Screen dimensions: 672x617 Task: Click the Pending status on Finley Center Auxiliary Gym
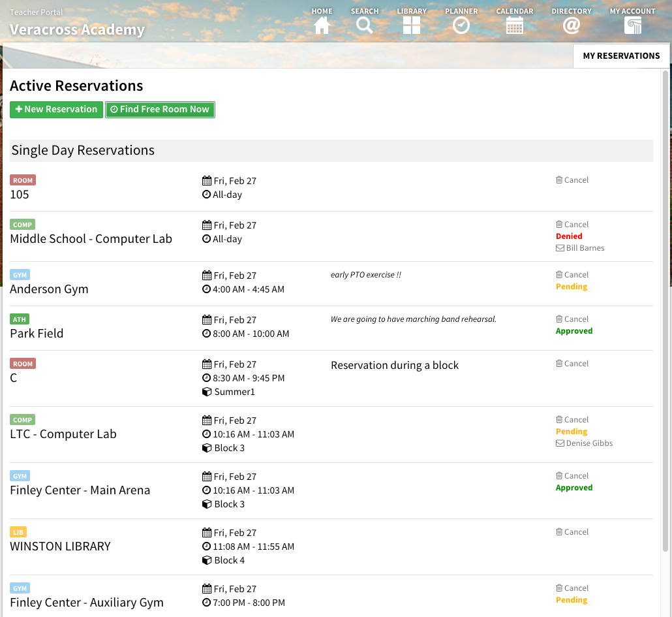(571, 599)
